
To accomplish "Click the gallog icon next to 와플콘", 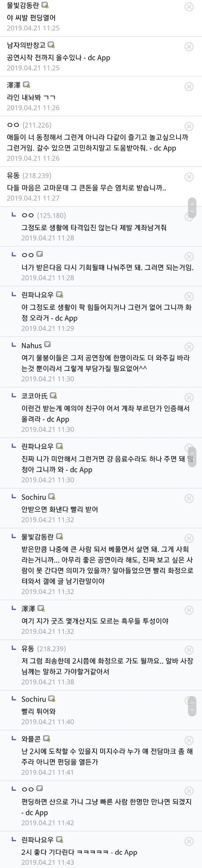I will tap(47, 739).
